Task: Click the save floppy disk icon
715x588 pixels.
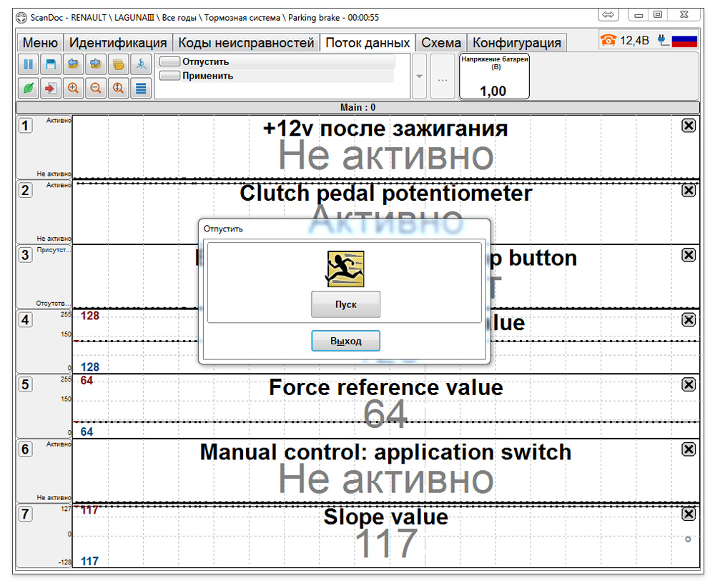Action: coord(51,64)
